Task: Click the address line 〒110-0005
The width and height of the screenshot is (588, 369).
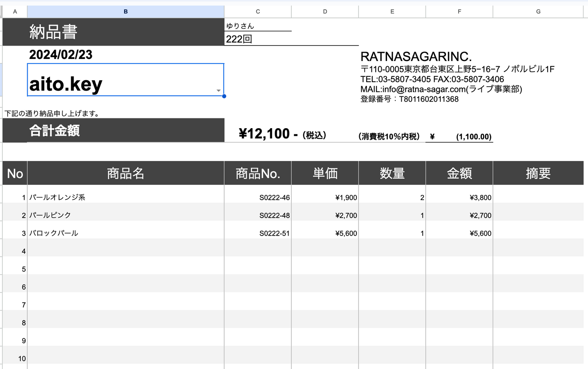Action: click(x=457, y=69)
